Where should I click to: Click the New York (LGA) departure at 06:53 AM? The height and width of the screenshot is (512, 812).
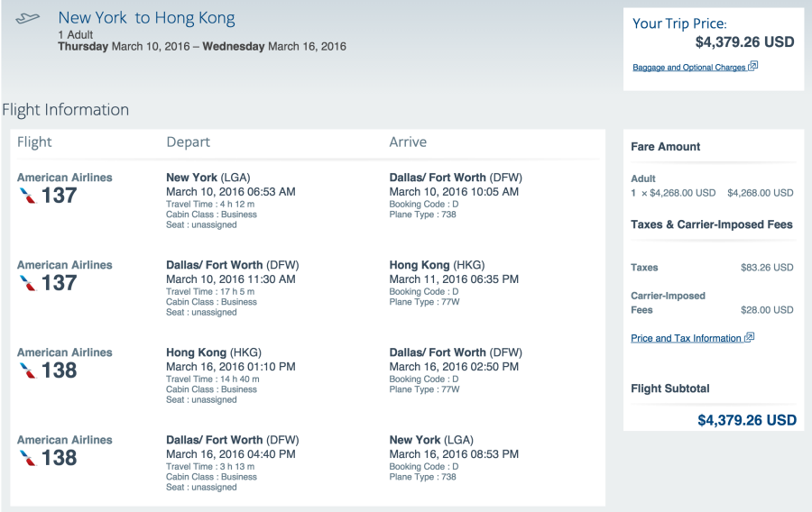(205, 178)
